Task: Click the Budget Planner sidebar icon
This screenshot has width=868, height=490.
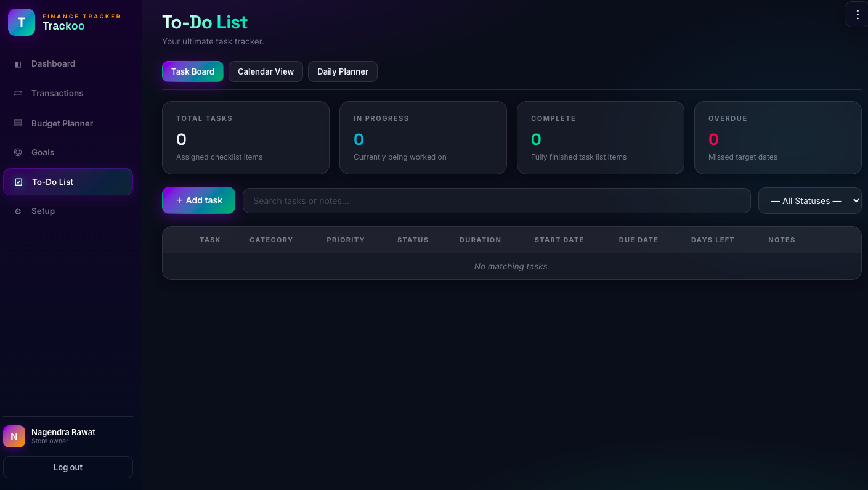Action: [x=18, y=123]
